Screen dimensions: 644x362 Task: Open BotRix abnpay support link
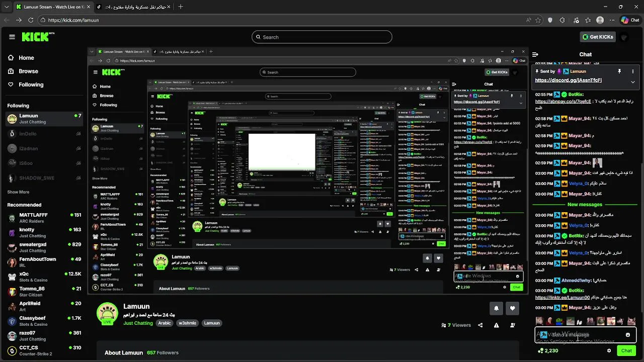click(563, 102)
